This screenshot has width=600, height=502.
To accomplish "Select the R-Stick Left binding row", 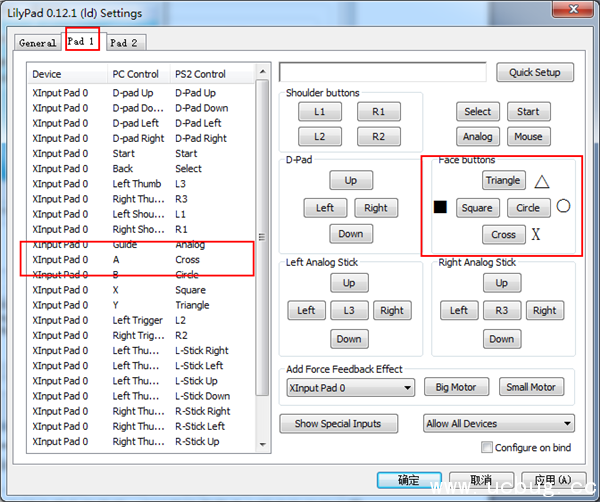I will click(141, 426).
